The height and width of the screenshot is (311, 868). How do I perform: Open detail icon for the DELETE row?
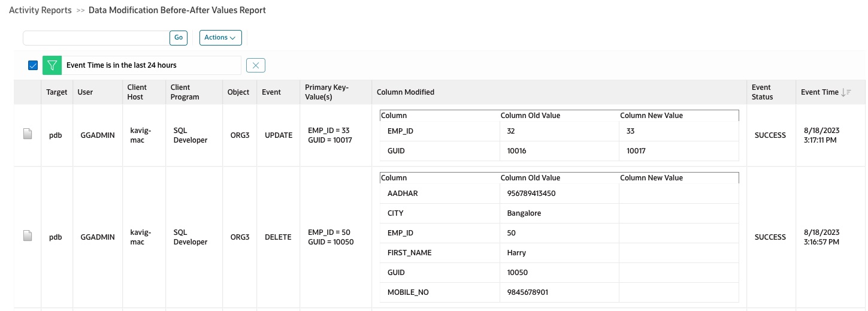[x=27, y=237]
